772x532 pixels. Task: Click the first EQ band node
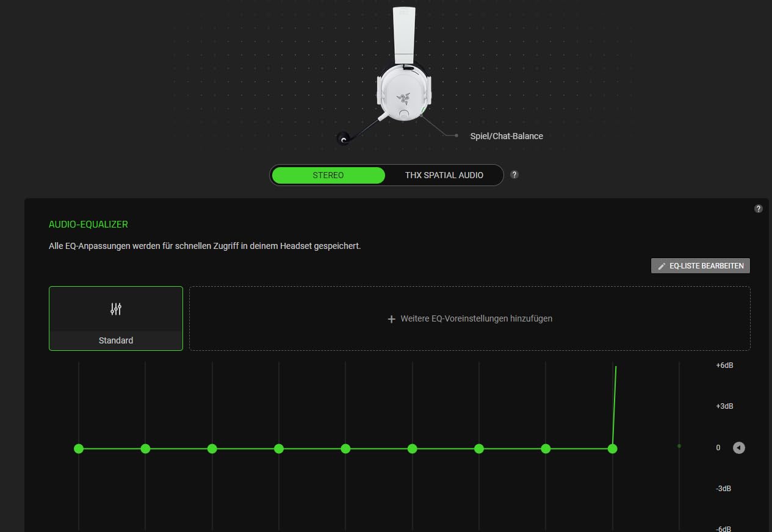coord(79,448)
